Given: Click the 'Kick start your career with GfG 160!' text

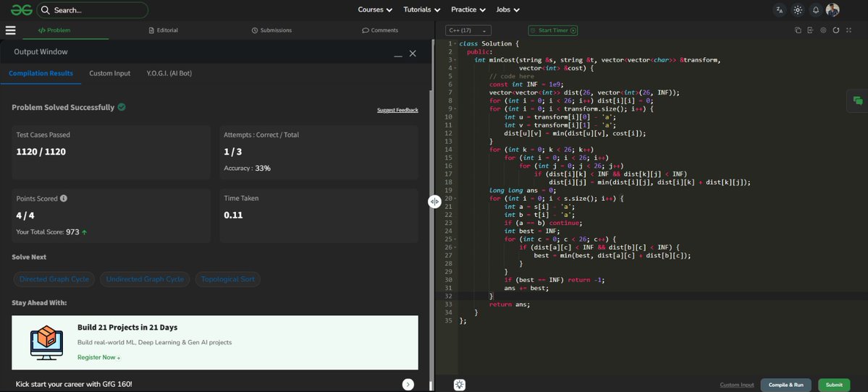Looking at the screenshot, I should coord(74,384).
